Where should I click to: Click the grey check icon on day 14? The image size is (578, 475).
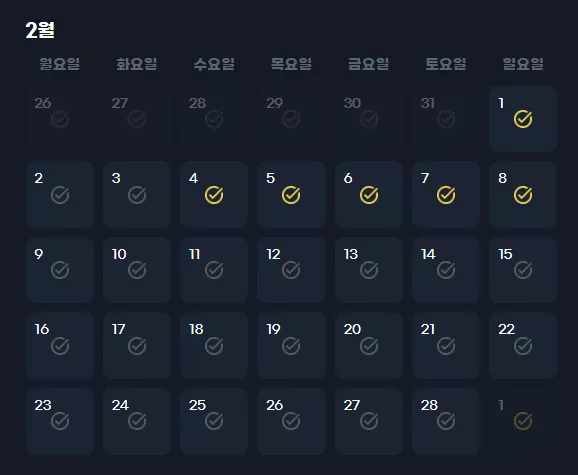point(446,270)
